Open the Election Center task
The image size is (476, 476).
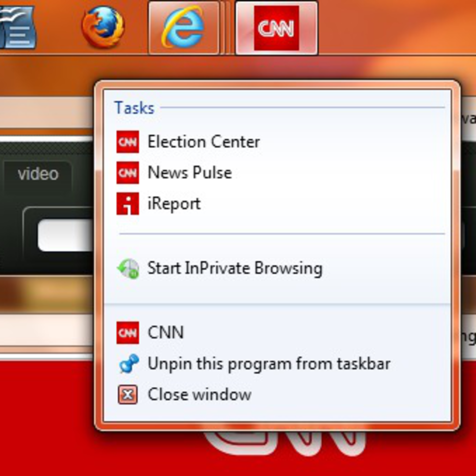pos(277,142)
